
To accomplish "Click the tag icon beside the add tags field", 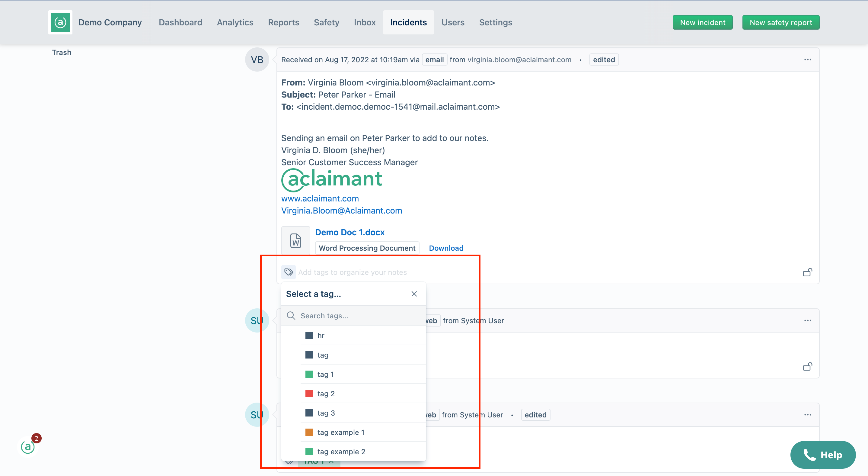I will coord(289,272).
